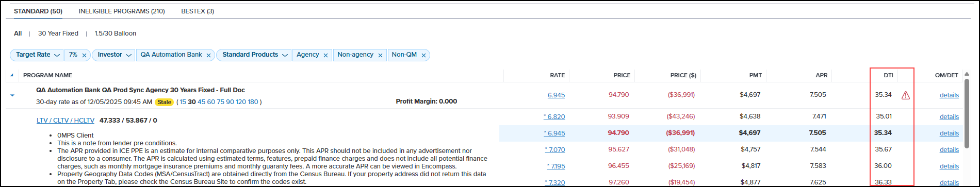Filter by 1.5/30 Balloon
Viewport: 980px width, 187px height.
[x=116, y=33]
